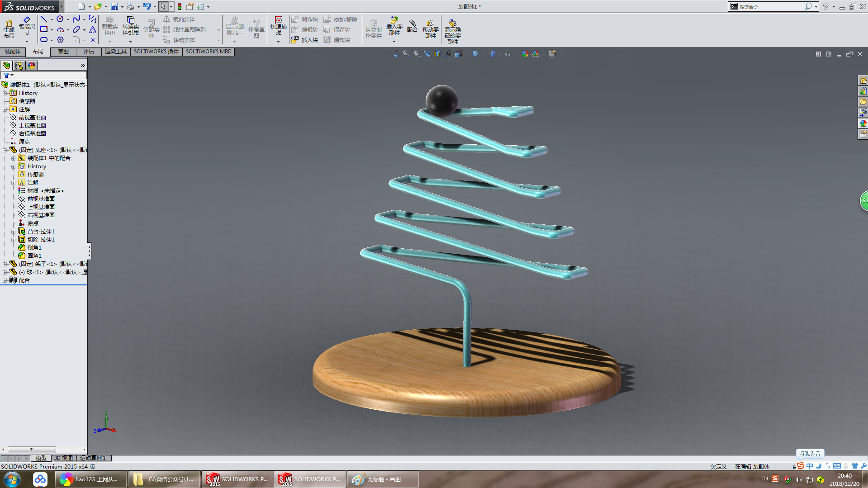The height and width of the screenshot is (488, 868).
Task: Click the 生成布局 (Create Layout) tool
Action: (9, 29)
